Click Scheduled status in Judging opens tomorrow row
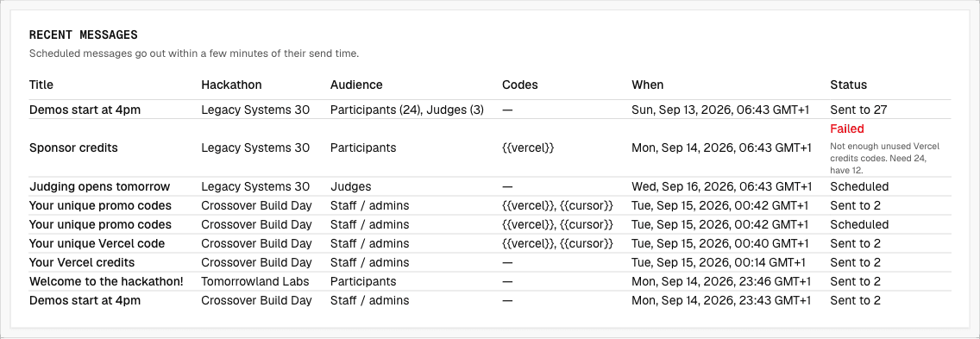This screenshot has width=980, height=339. tap(859, 186)
